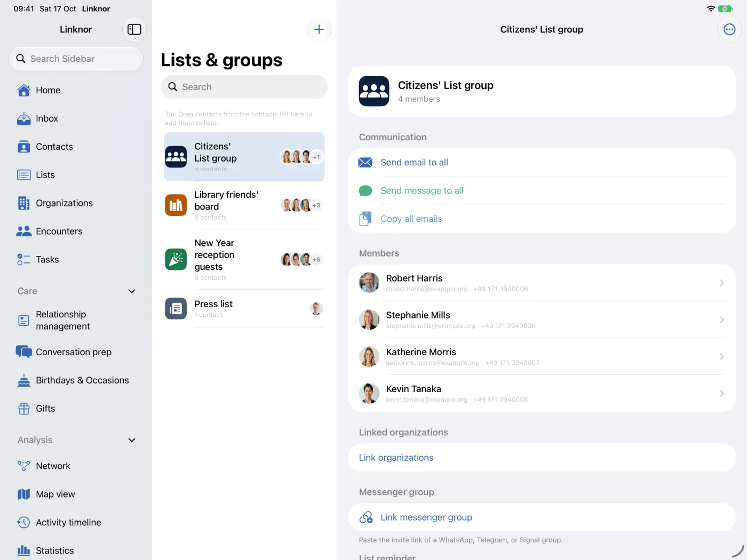This screenshot has width=747, height=560.
Task: Open Inbox from the sidebar
Action: [x=76, y=118]
